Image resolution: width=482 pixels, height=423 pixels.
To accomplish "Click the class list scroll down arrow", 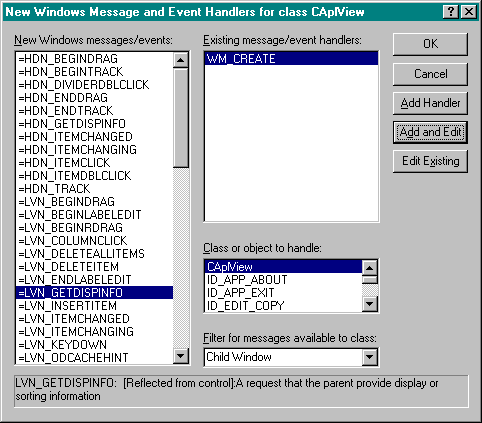I will [x=370, y=304].
